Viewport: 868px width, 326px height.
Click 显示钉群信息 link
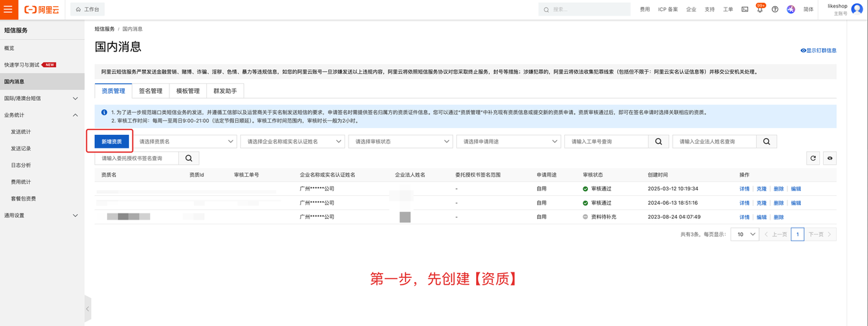tap(818, 50)
